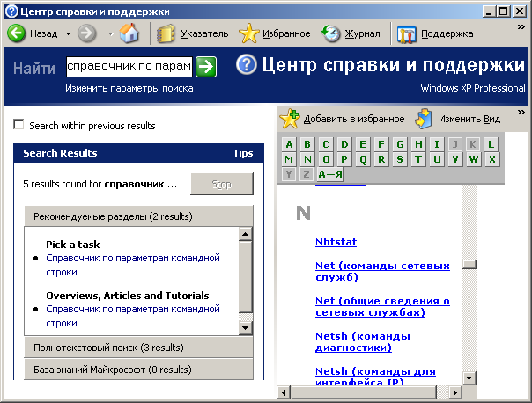Image resolution: width=532 pixels, height=403 pixels.
Task: Jump to letter E in index
Action: (x=363, y=144)
